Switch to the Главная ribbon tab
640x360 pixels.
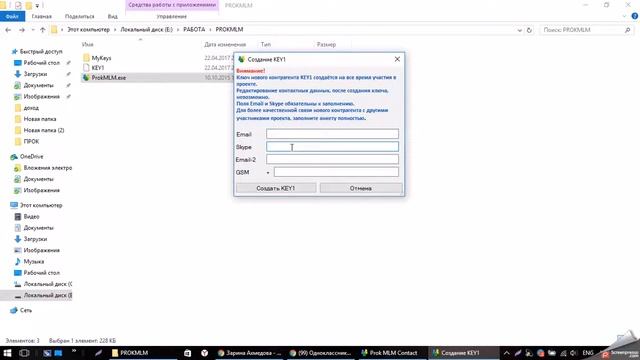pyautogui.click(x=42, y=16)
